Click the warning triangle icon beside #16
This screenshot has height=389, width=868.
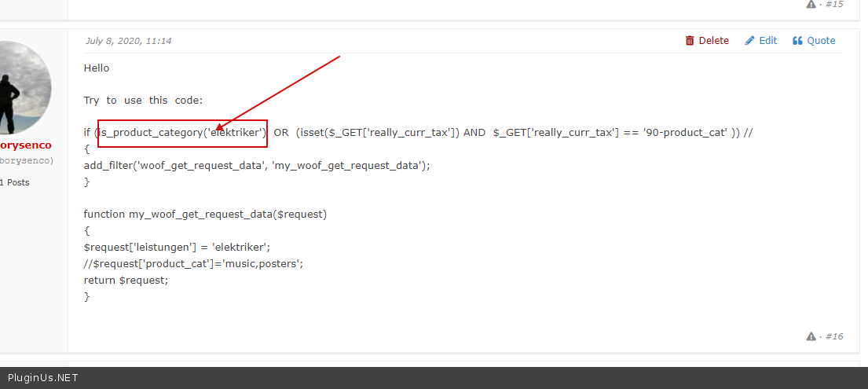point(811,336)
